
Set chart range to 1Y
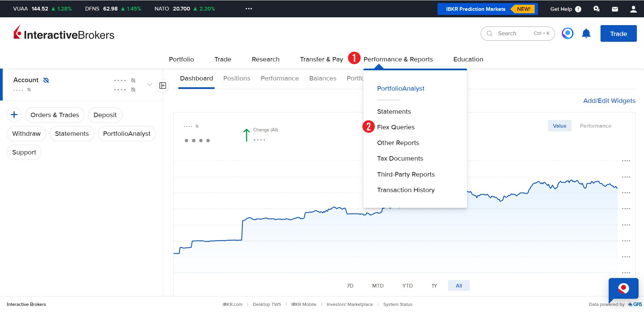pyautogui.click(x=434, y=286)
